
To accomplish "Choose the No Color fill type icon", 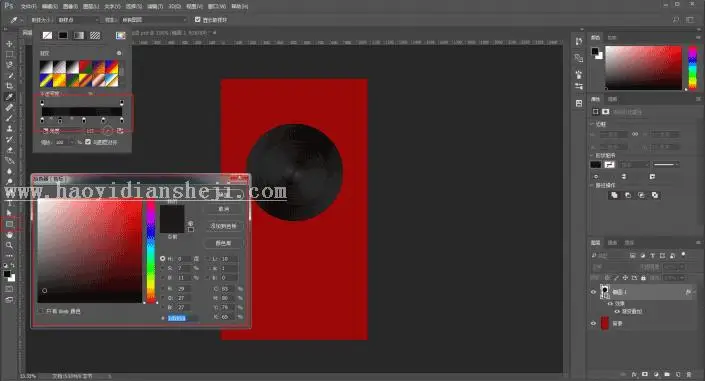I will coord(47,35).
